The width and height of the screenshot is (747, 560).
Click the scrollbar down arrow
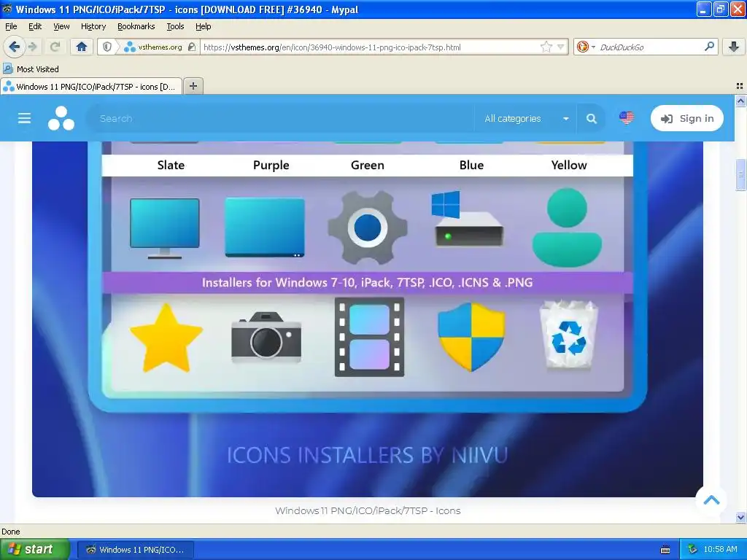740,517
